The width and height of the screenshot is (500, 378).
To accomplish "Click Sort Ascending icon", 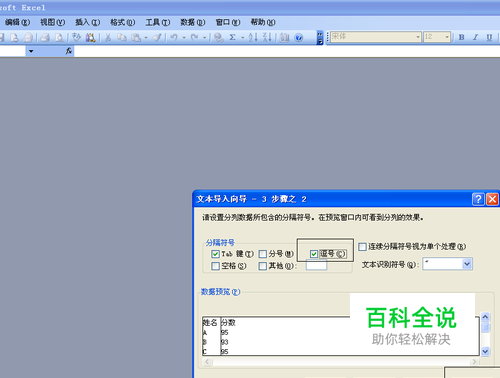I will [x=253, y=37].
